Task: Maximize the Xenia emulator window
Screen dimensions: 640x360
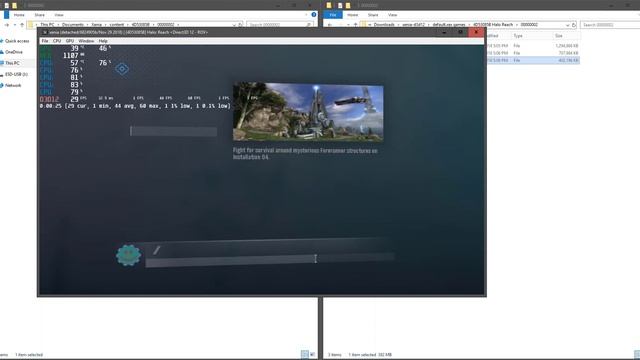Action: pos(460,32)
